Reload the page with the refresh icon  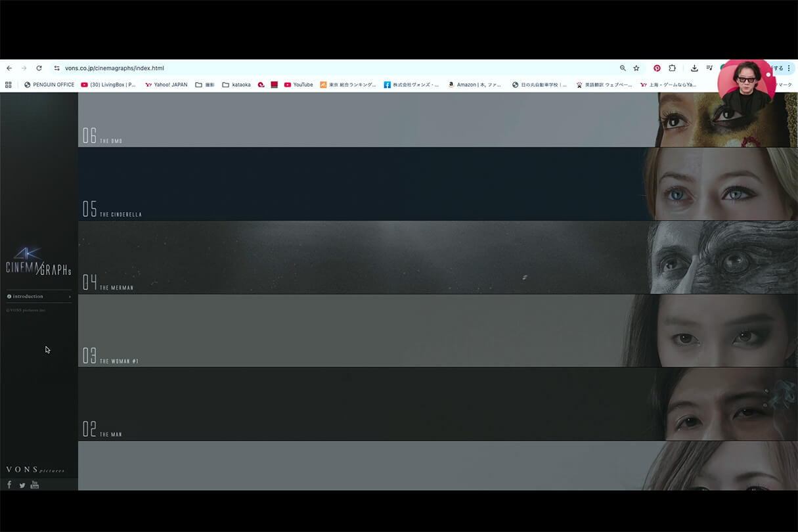tap(39, 68)
